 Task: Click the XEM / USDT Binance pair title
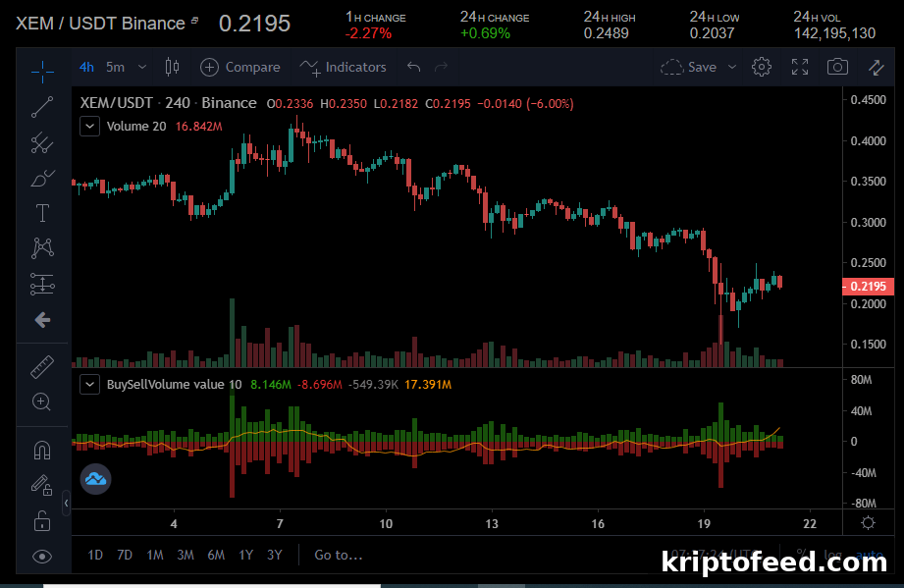[x=100, y=24]
